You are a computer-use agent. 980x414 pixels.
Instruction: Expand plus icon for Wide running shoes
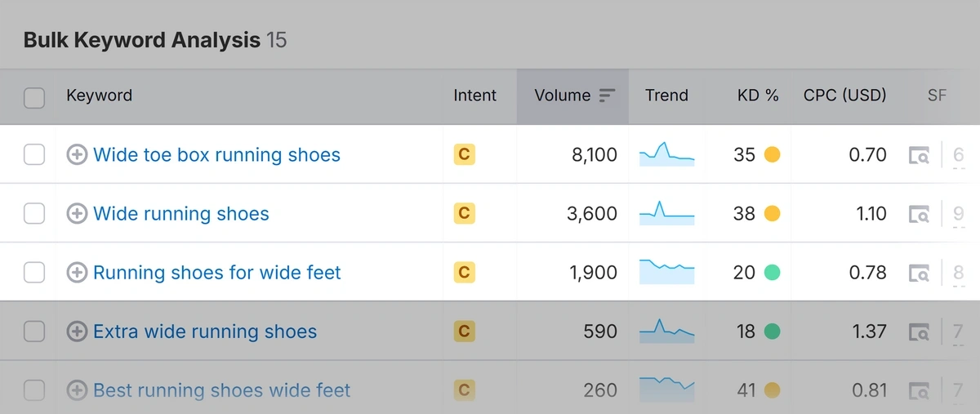click(x=77, y=213)
